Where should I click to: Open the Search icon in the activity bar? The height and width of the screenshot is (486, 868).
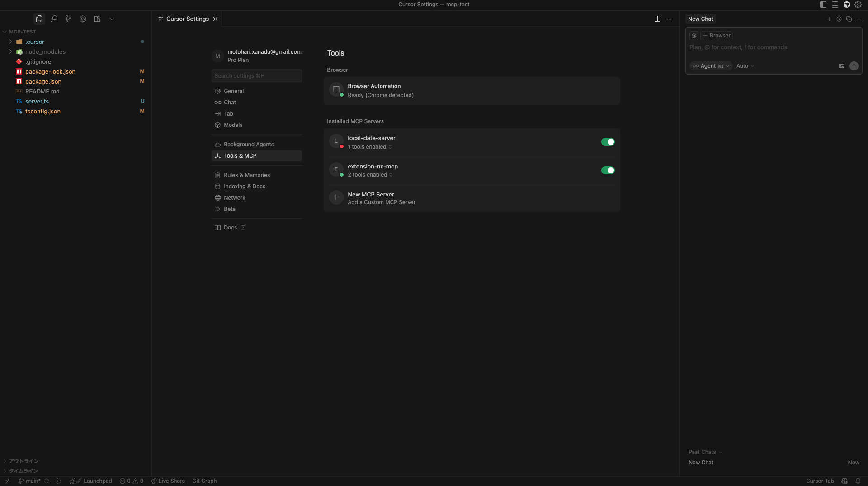click(x=54, y=19)
